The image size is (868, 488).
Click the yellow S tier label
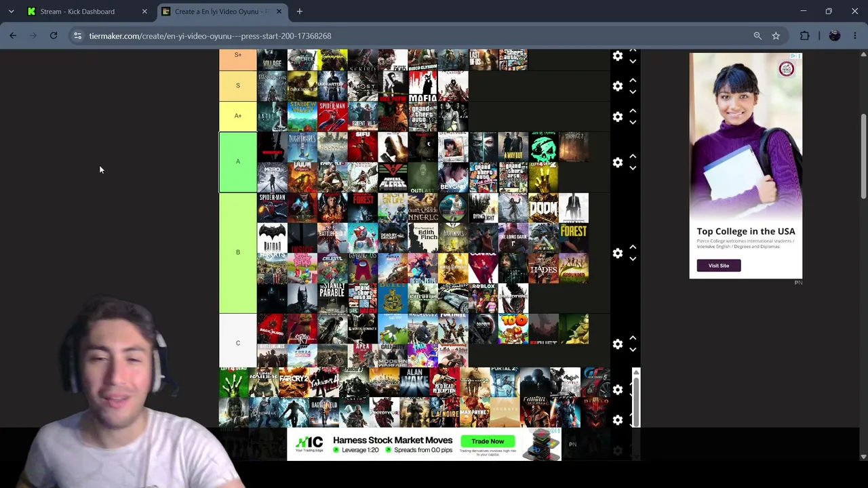click(x=238, y=86)
